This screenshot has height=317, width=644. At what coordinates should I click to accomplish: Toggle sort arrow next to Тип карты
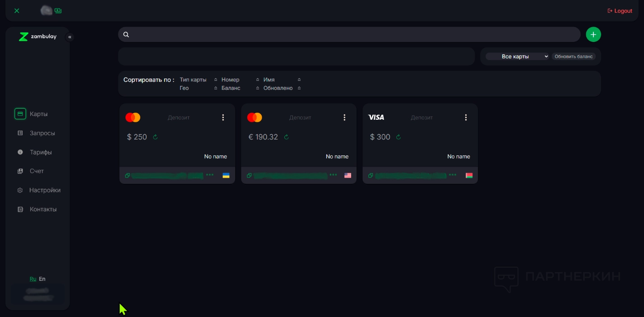point(215,79)
